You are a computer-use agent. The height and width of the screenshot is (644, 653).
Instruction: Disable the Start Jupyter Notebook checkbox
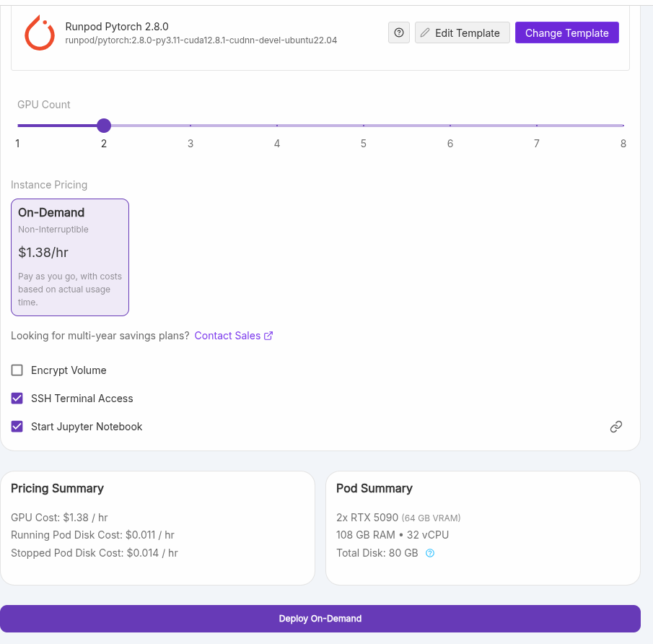point(17,427)
